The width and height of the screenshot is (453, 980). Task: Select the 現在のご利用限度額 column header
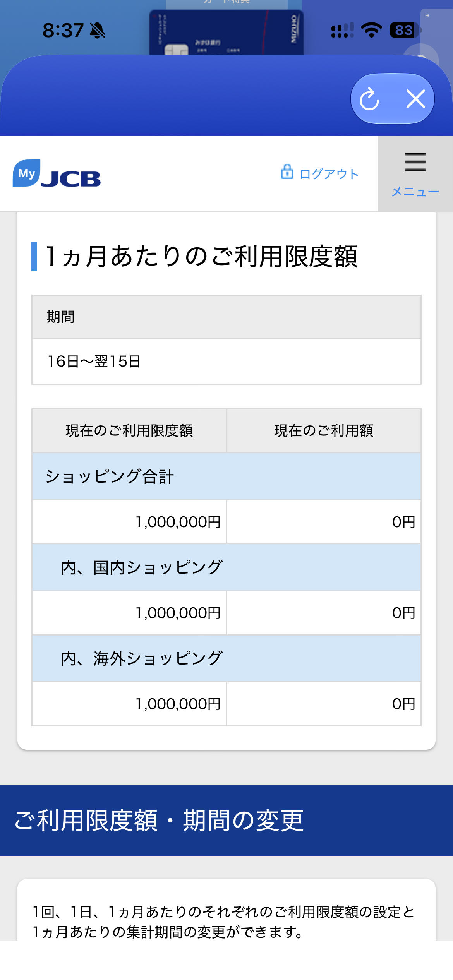(x=129, y=430)
